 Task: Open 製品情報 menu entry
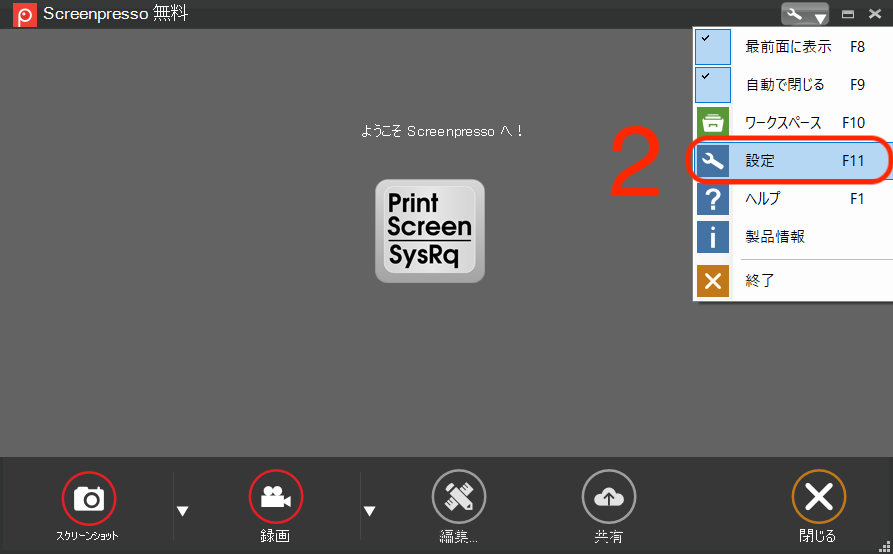pyautogui.click(x=775, y=237)
